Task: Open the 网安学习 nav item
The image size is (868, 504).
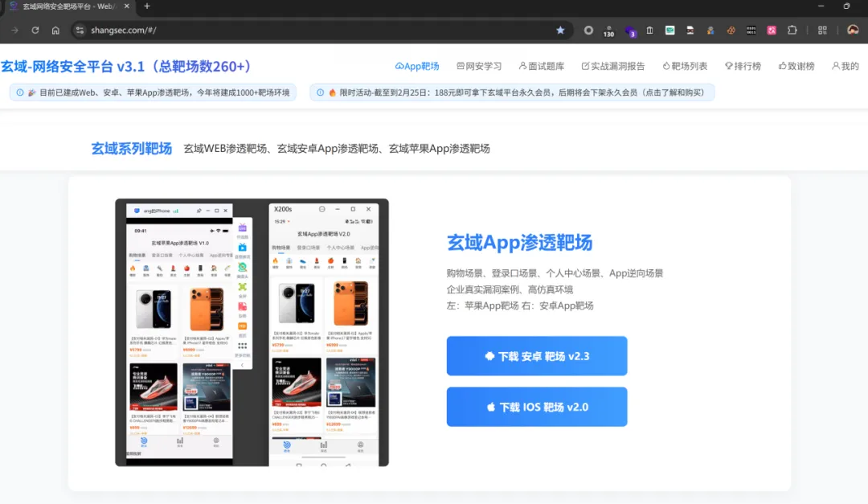Action: click(x=479, y=66)
